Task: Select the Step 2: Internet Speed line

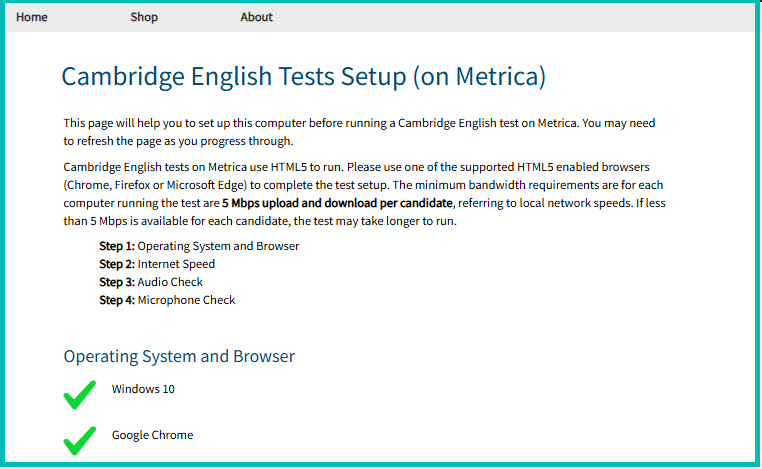Action: coord(157,264)
